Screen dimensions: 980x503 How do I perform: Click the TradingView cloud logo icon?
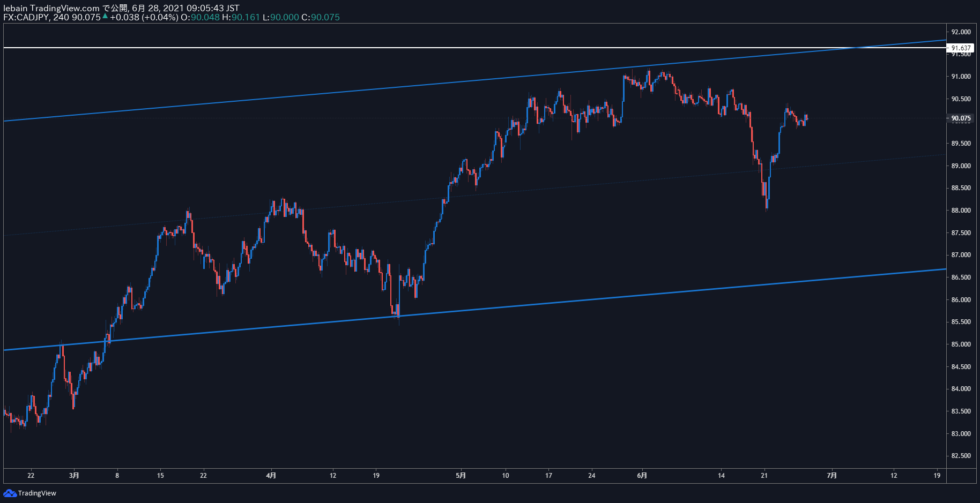point(10,493)
